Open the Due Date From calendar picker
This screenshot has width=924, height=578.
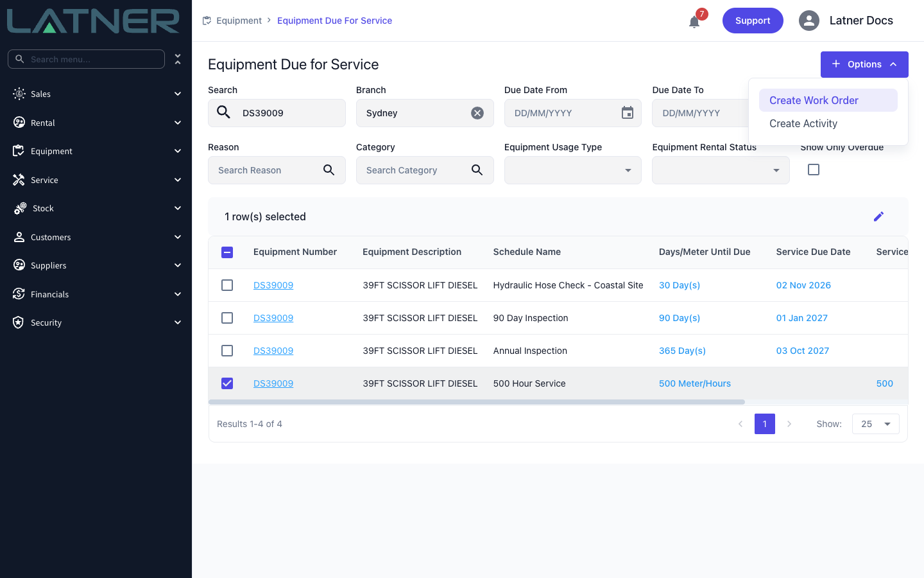coord(628,113)
